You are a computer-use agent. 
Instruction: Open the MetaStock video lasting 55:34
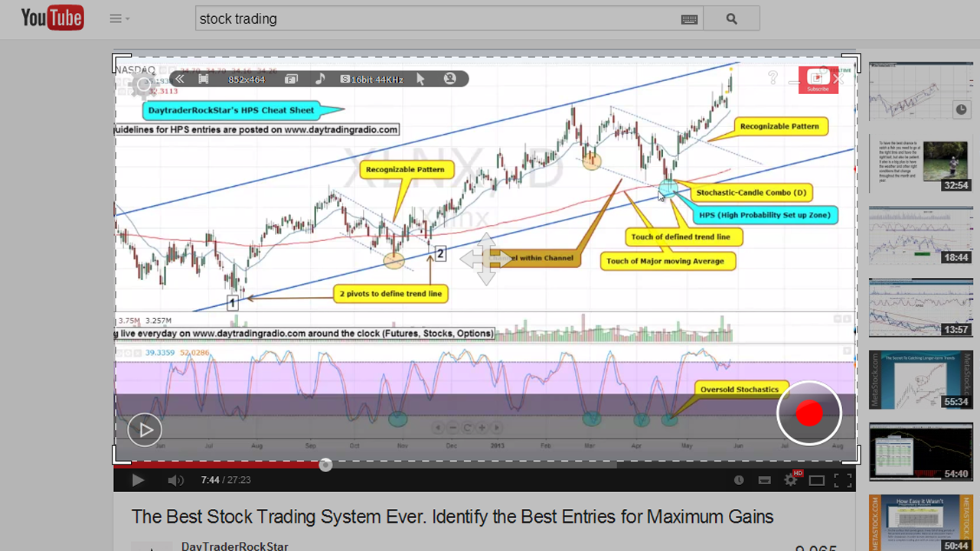coord(921,380)
